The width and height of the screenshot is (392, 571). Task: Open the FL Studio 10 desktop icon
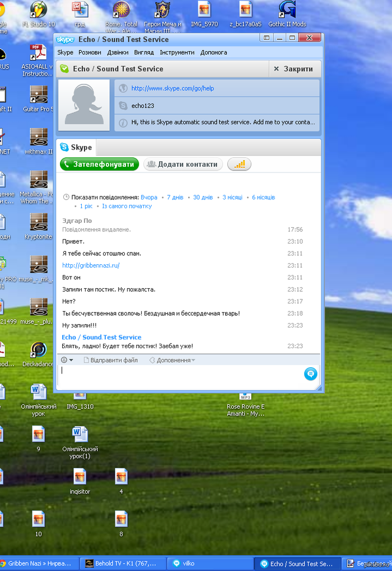39,10
